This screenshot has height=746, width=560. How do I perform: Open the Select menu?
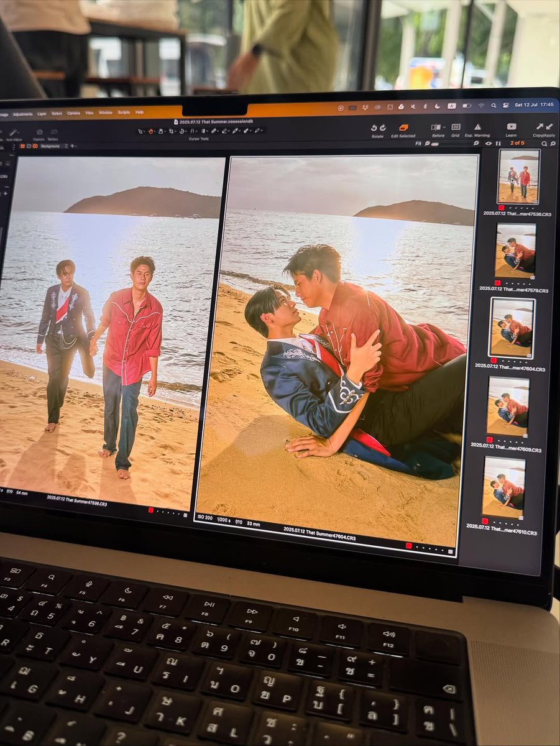(x=57, y=114)
